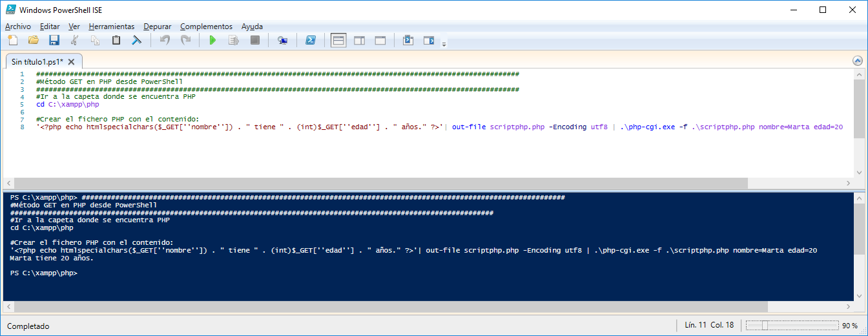Adjust the zoom slider at 90 %
The height and width of the screenshot is (336, 868).
(763, 326)
